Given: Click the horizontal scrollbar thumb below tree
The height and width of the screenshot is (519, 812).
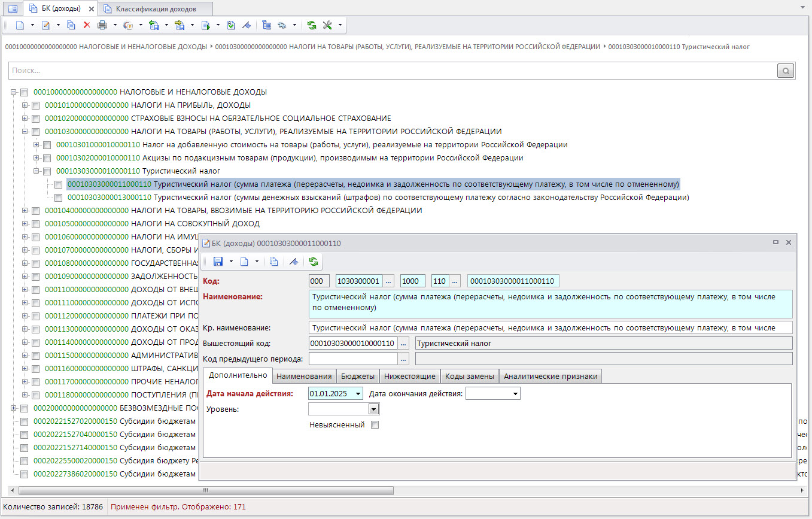Looking at the screenshot, I should click(x=206, y=490).
